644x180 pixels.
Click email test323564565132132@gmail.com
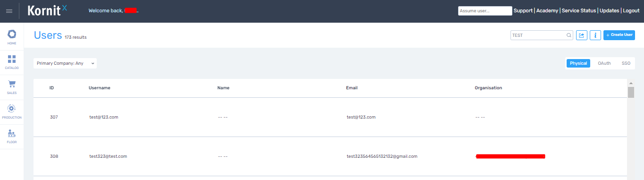click(382, 156)
